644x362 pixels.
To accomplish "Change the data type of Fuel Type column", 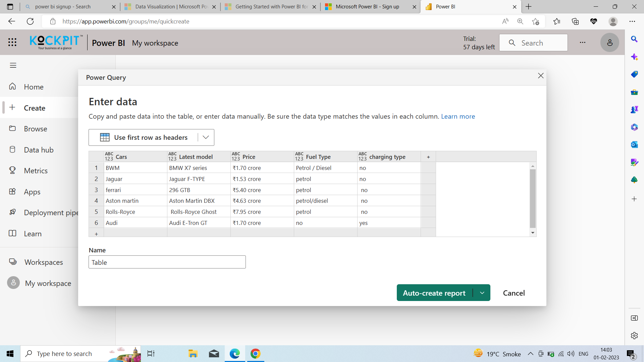I will pos(299,157).
